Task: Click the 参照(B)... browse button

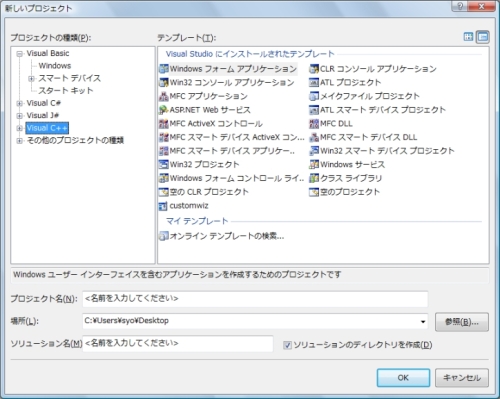Action: pyautogui.click(x=462, y=322)
